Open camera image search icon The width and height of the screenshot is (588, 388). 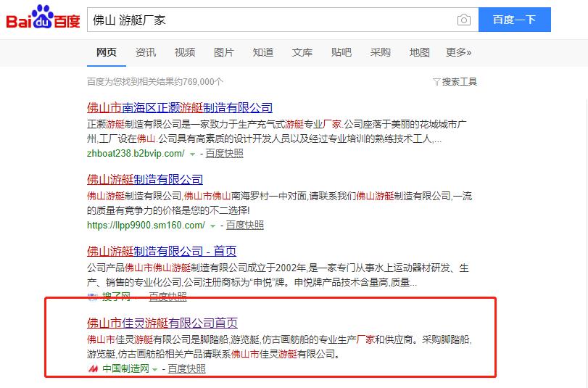coord(464,20)
